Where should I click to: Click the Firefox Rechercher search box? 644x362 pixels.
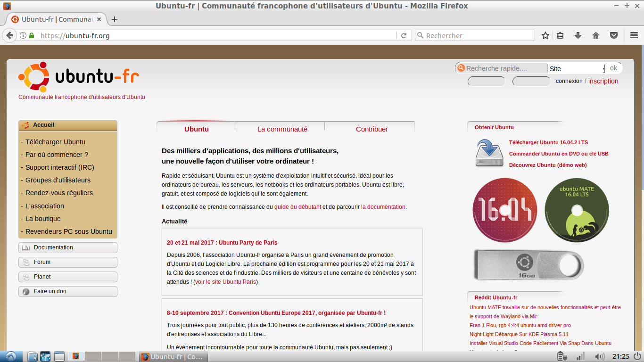pyautogui.click(x=475, y=35)
